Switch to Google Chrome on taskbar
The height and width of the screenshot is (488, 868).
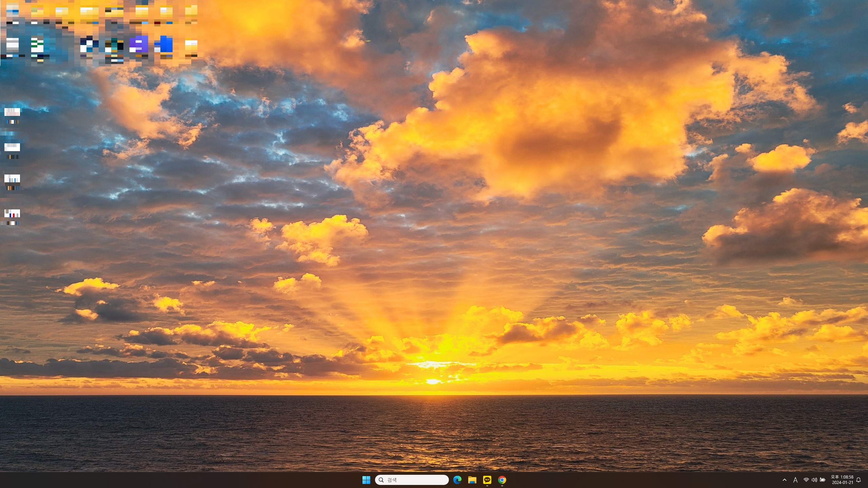[x=502, y=480]
